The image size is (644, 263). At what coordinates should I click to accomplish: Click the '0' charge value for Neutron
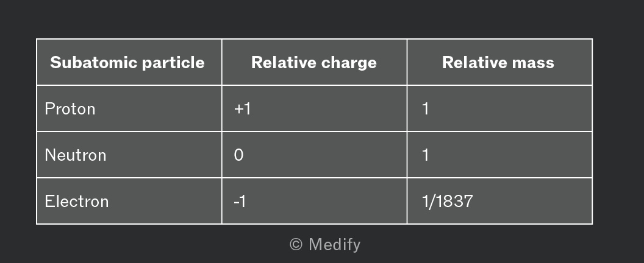pyautogui.click(x=238, y=155)
